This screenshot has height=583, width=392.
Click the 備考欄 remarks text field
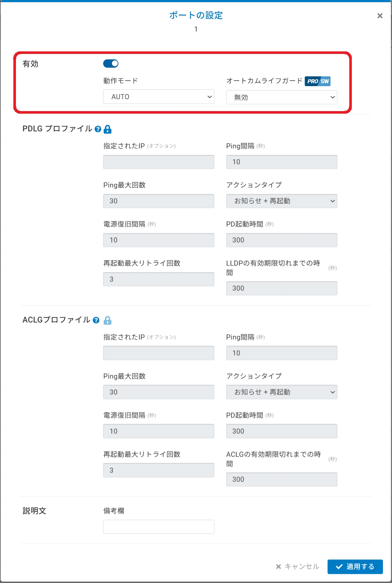pos(159,527)
